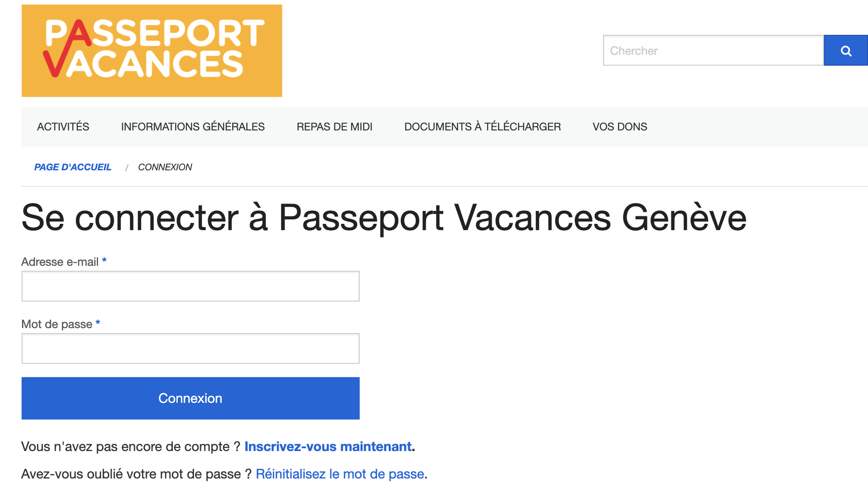This screenshot has width=868, height=493.
Task: Open the Activités menu item
Action: 63,127
